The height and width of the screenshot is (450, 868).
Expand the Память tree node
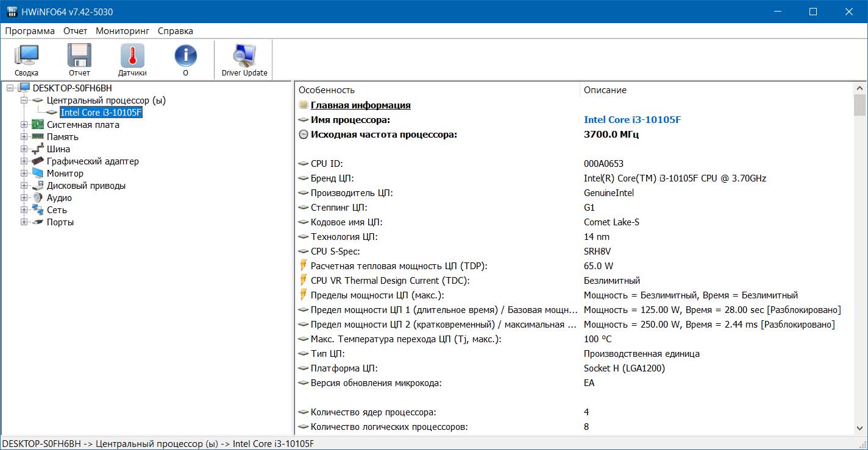[24, 137]
